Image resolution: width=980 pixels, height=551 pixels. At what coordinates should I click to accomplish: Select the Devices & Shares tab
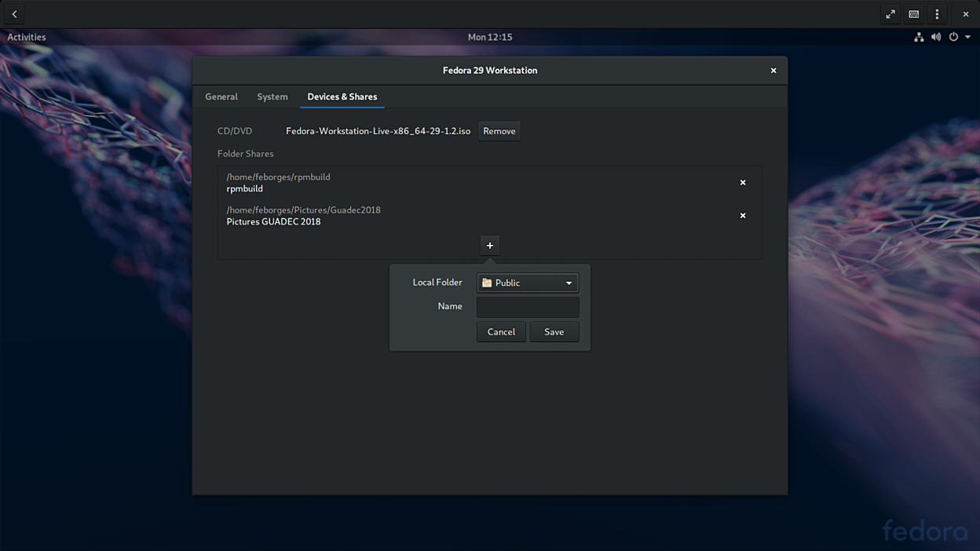[342, 97]
